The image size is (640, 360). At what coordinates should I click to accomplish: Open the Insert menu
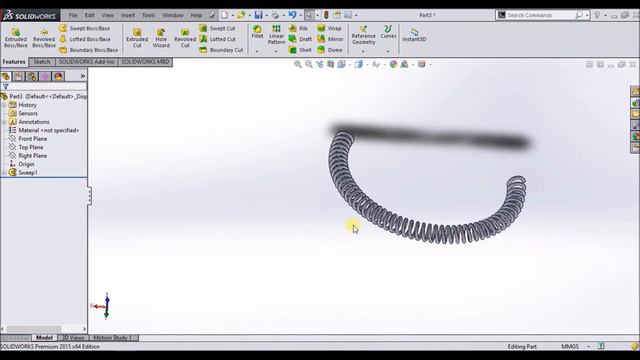[128, 15]
